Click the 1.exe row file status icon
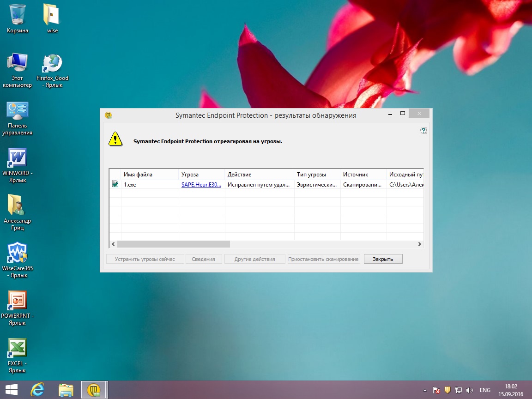This screenshot has width=532, height=399. [115, 184]
